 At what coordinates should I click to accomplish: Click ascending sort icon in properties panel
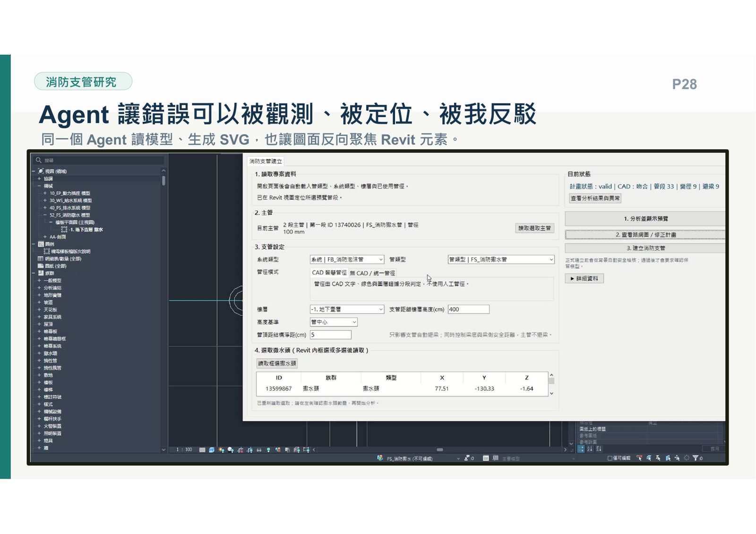tap(590, 449)
